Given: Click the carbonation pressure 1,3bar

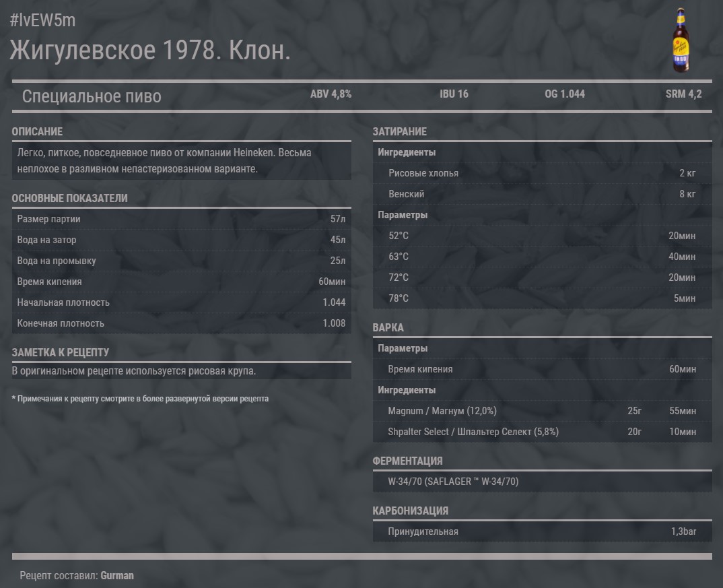Looking at the screenshot, I should pyautogui.click(x=683, y=531).
